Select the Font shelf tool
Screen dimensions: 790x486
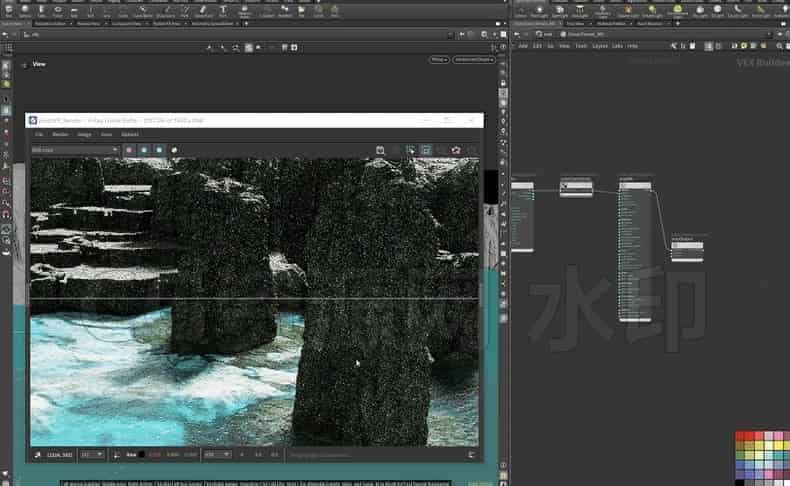click(223, 10)
